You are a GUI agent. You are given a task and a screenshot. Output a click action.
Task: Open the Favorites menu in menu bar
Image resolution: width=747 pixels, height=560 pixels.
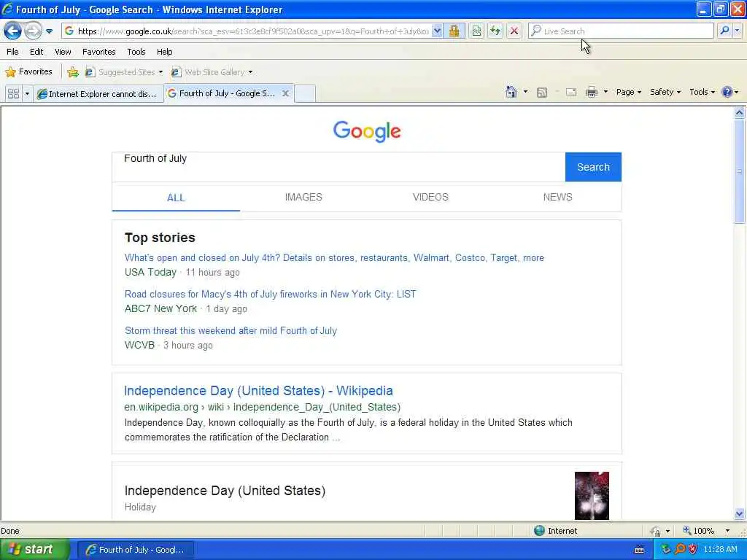pyautogui.click(x=98, y=52)
